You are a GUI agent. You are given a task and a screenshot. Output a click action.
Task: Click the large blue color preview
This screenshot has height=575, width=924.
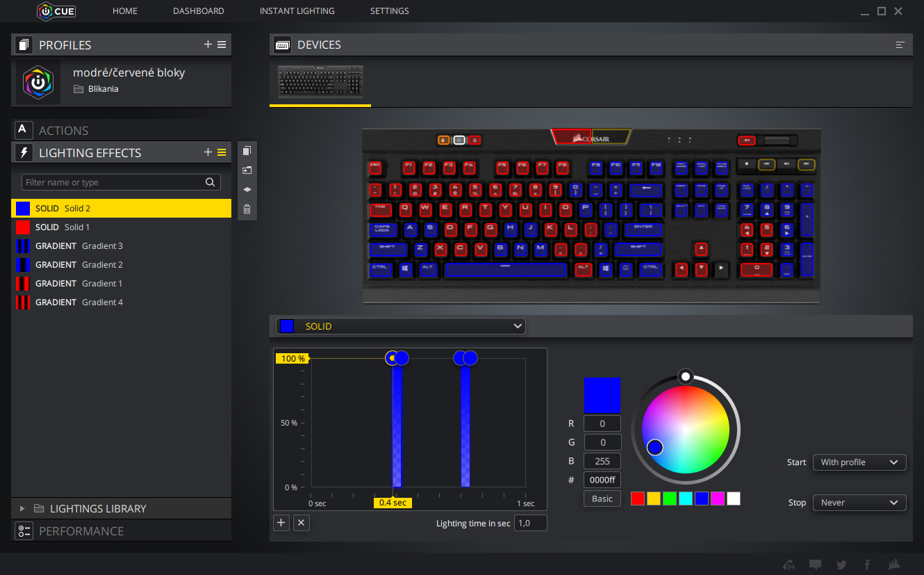602,396
